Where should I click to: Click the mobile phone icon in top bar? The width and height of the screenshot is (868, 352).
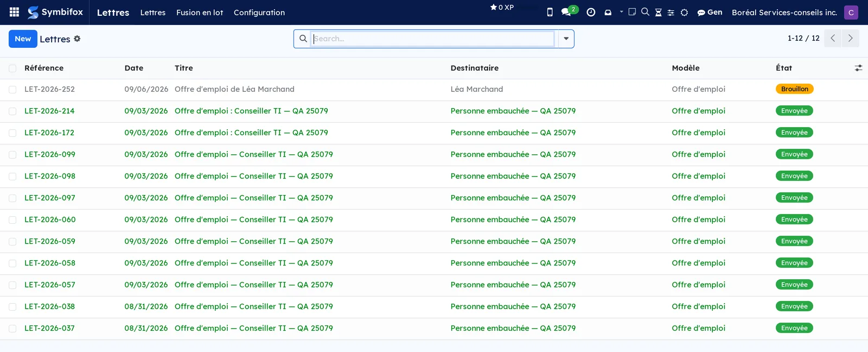tap(550, 12)
